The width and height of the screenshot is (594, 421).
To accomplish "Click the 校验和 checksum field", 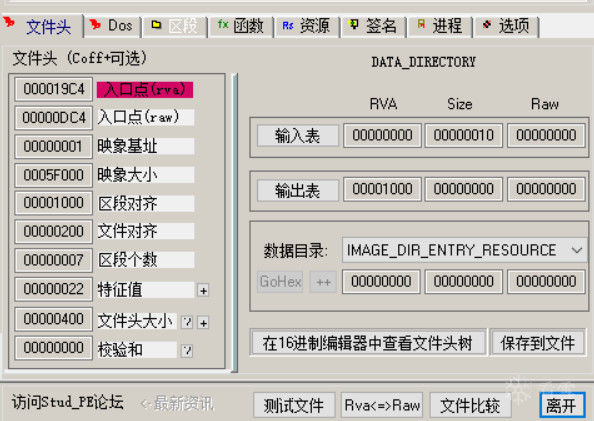I will [x=53, y=347].
